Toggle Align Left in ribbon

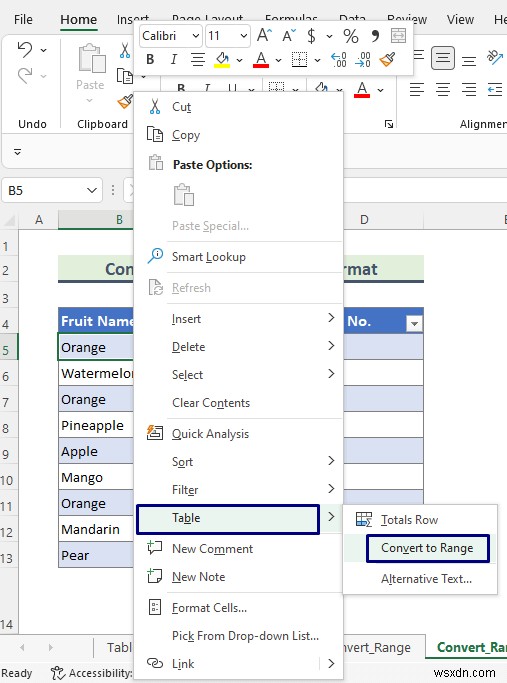[x=417, y=90]
